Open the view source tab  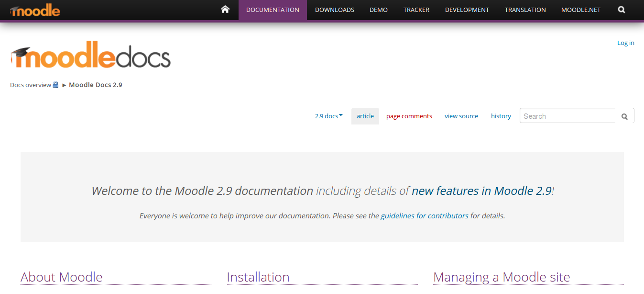(x=461, y=116)
